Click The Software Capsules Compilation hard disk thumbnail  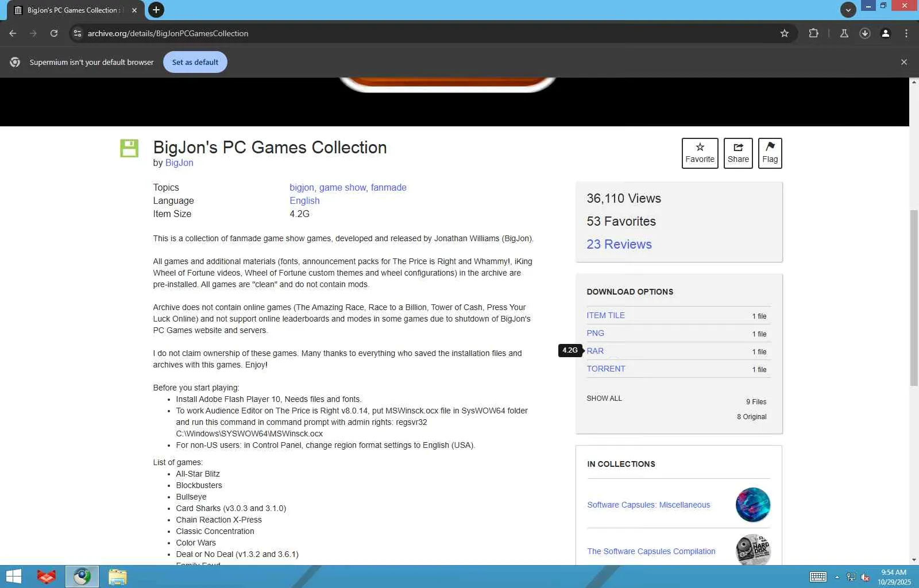tap(753, 550)
